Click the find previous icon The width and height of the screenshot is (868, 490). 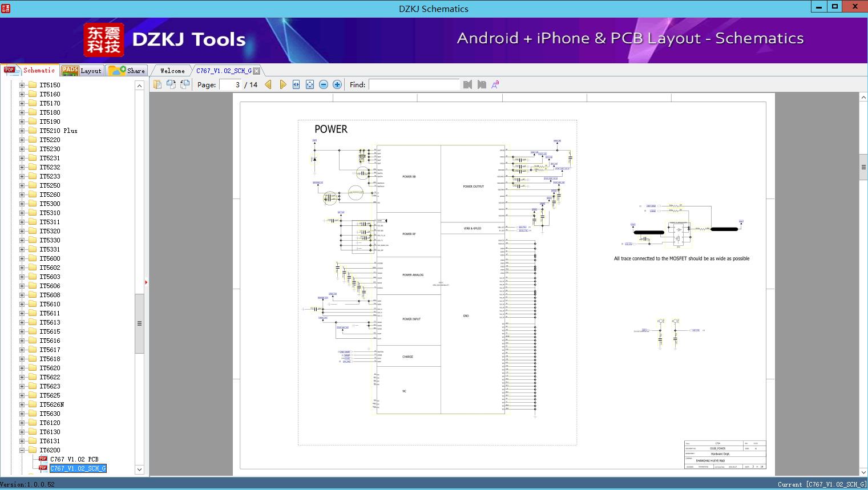(x=468, y=84)
